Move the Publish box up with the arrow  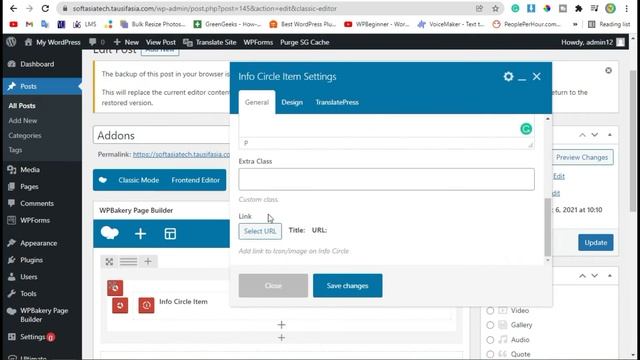(582, 135)
